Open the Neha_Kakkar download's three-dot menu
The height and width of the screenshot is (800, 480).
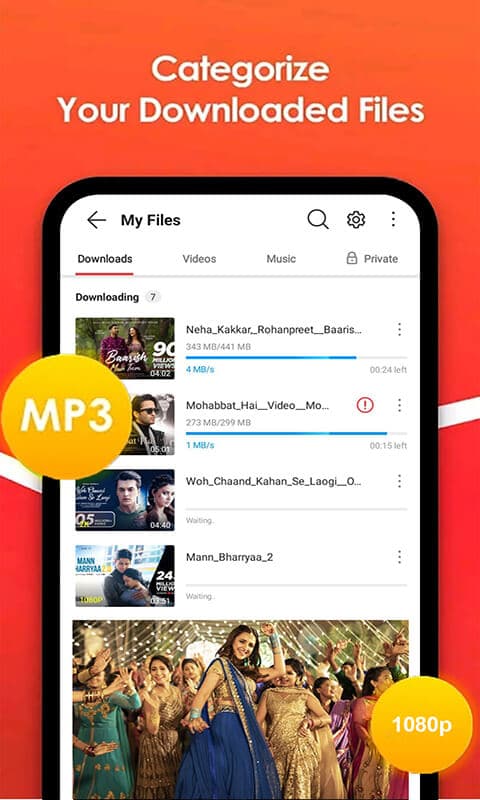pos(399,330)
